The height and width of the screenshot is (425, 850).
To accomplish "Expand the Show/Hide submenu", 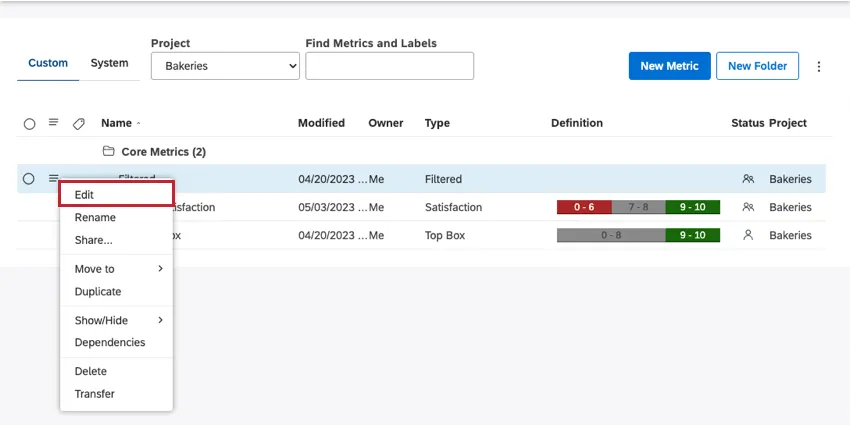I will 116,320.
